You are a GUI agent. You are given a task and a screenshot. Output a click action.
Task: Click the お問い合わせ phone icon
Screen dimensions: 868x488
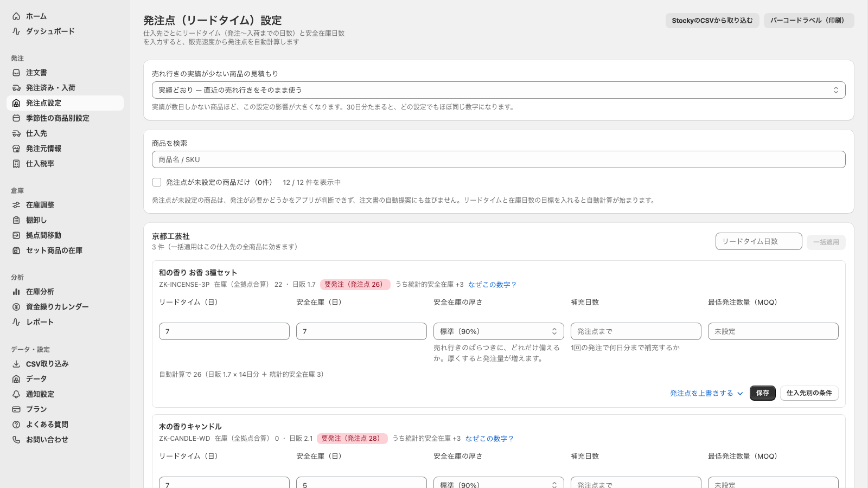[x=16, y=440]
